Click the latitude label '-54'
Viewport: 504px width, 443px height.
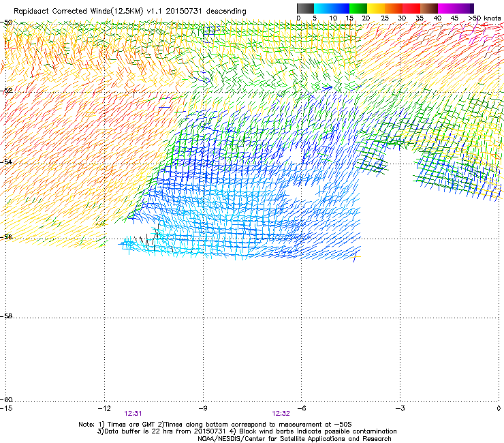click(6, 162)
